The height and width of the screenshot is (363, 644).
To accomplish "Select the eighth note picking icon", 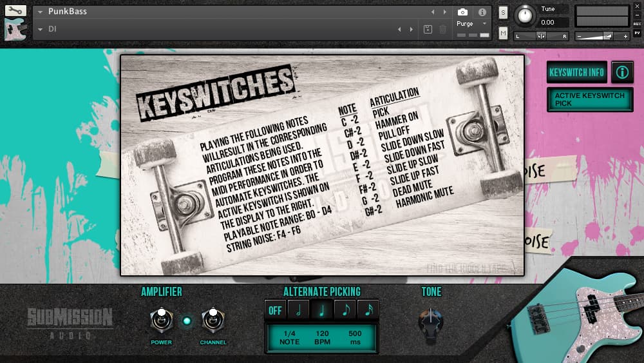I will click(x=345, y=310).
